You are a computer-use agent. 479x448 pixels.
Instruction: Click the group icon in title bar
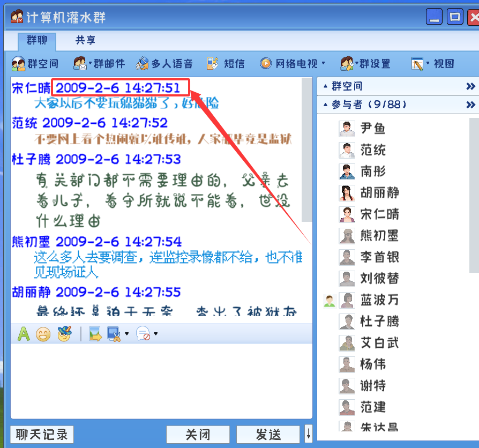click(17, 17)
